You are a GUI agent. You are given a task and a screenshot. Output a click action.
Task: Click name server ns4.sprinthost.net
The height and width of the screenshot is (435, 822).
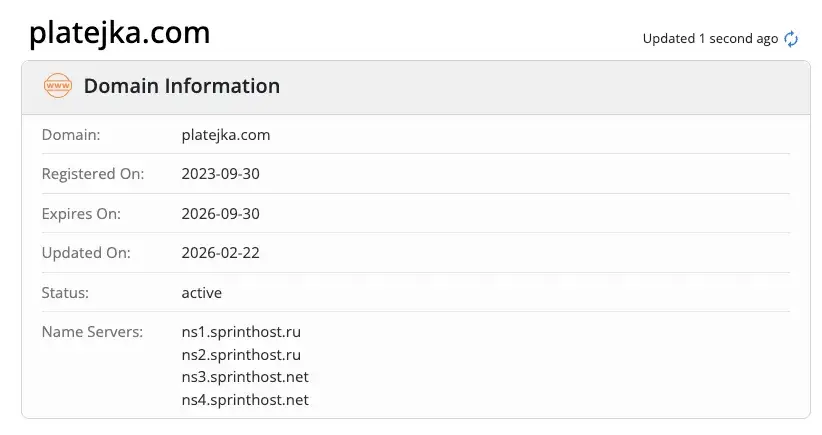point(245,400)
